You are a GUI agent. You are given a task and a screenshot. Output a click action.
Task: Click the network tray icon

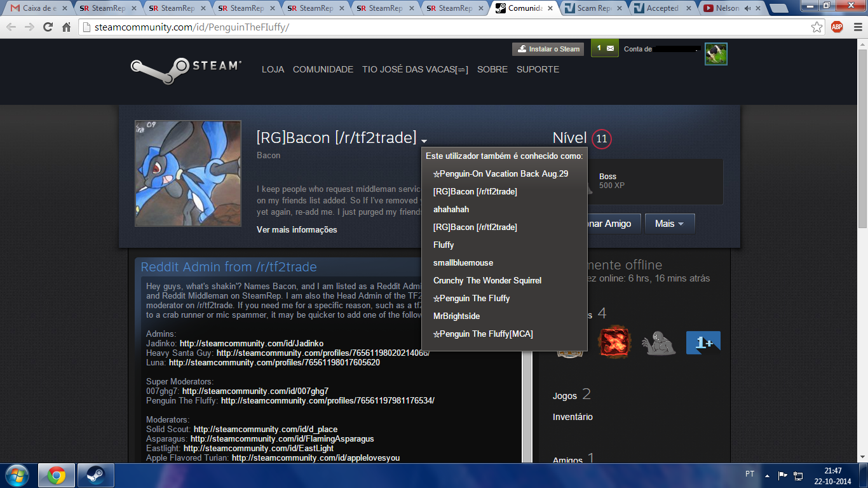click(x=798, y=475)
